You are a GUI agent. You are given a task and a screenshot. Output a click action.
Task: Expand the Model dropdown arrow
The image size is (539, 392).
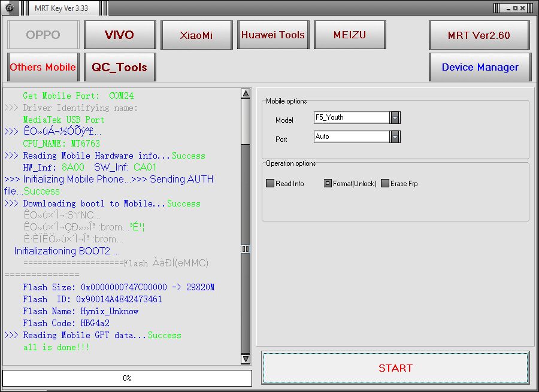point(395,117)
